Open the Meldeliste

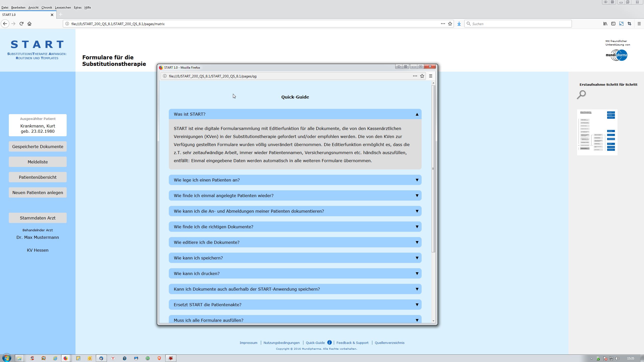(x=38, y=162)
